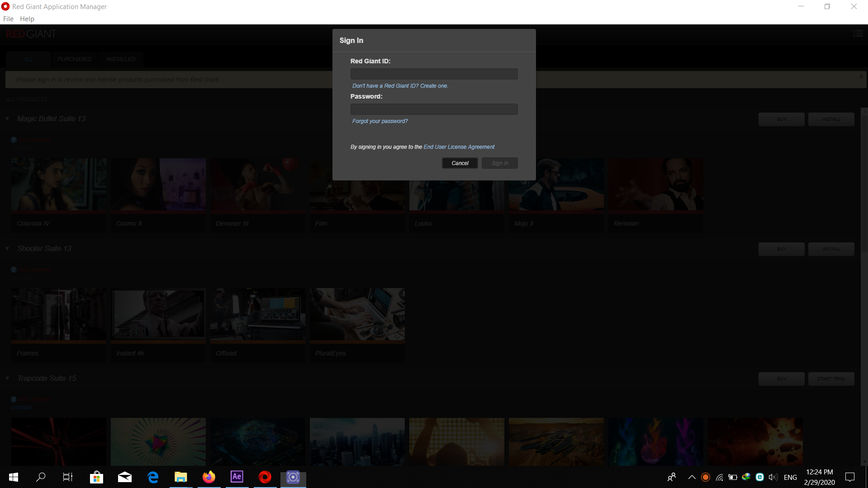The width and height of the screenshot is (868, 488).
Task: Click BUY for Magic Bullet Suite 13
Action: [781, 119]
